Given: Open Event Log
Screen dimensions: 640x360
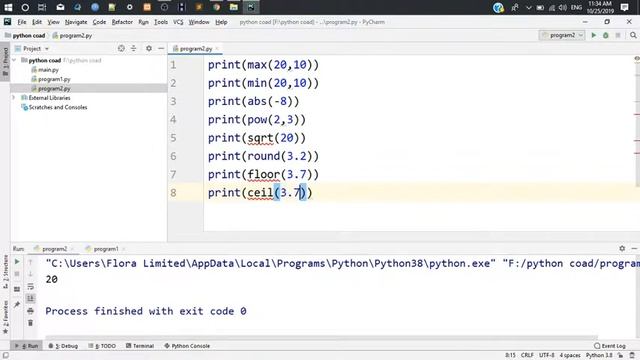Looking at the screenshot, I should point(609,346).
